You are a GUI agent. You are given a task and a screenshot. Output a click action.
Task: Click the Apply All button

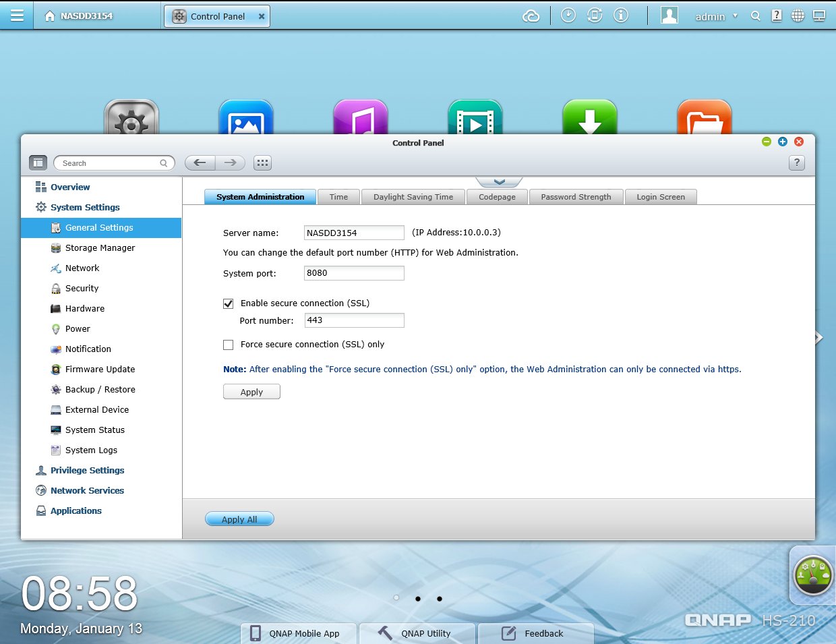(x=239, y=519)
